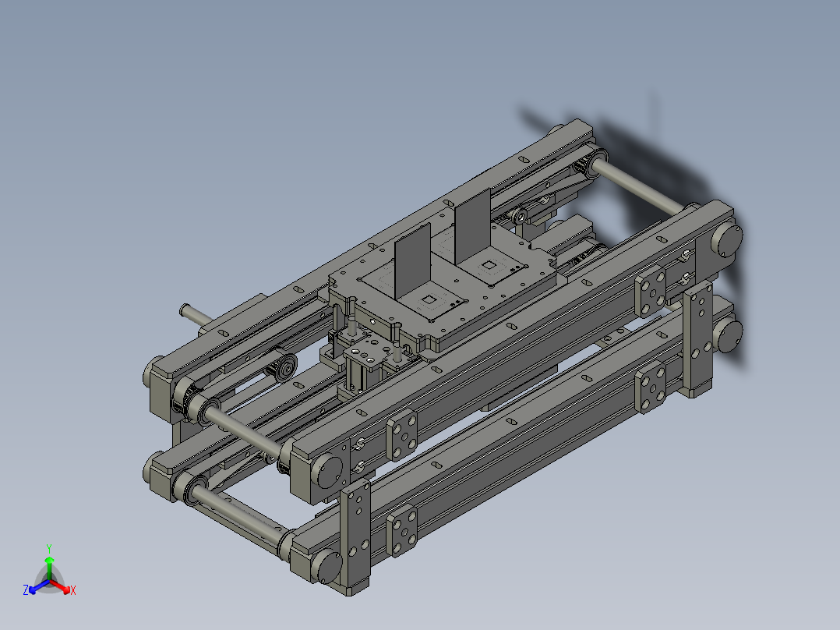This screenshot has width=840, height=630.
Task: Select the taller vertical plate on center carriage
Action: [473, 226]
